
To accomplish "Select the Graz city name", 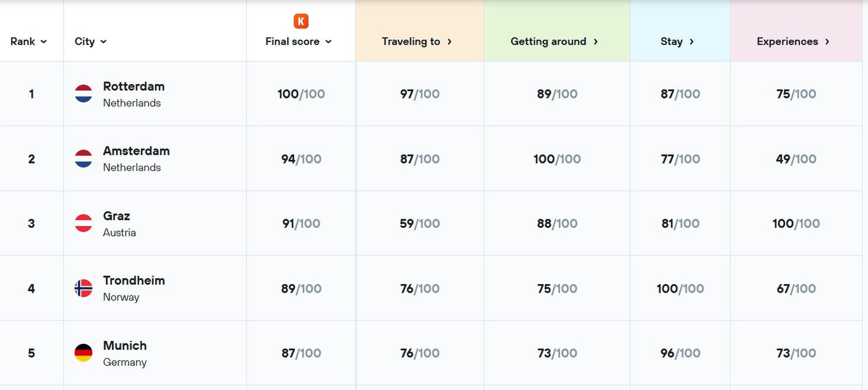I will [117, 216].
